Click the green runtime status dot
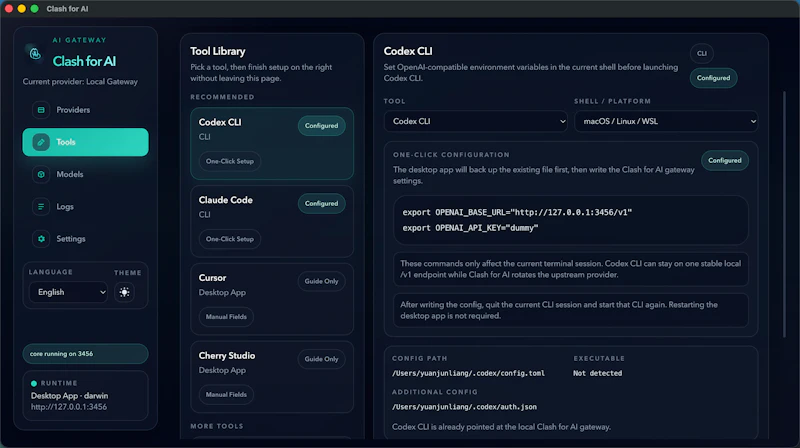The image size is (800, 448). click(34, 383)
